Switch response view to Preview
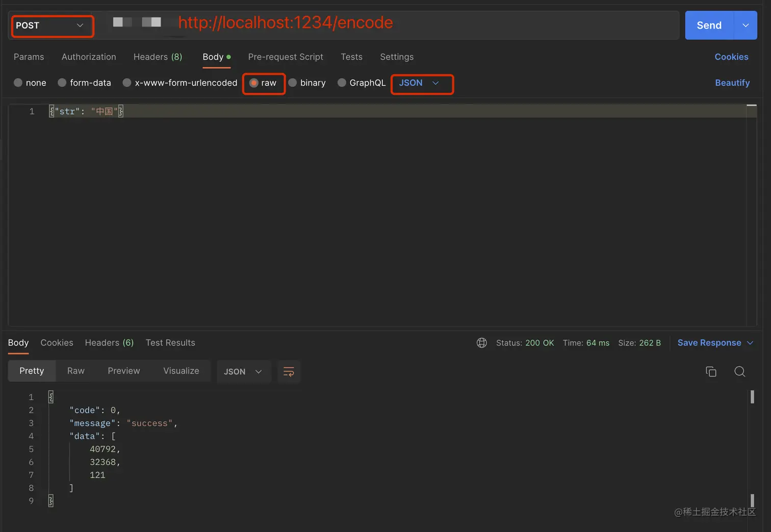The width and height of the screenshot is (771, 532). pyautogui.click(x=124, y=371)
